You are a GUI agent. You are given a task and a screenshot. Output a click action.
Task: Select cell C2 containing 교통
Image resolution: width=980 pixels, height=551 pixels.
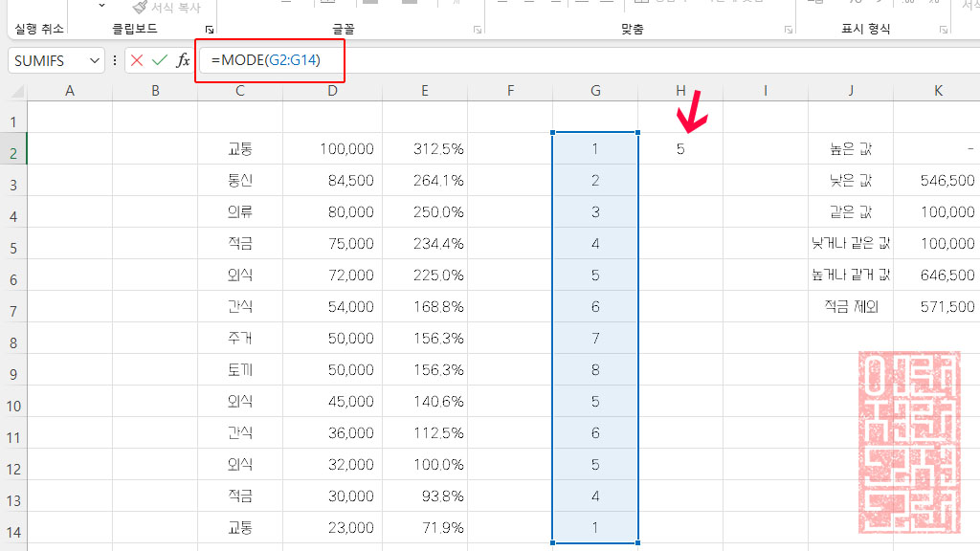point(239,148)
